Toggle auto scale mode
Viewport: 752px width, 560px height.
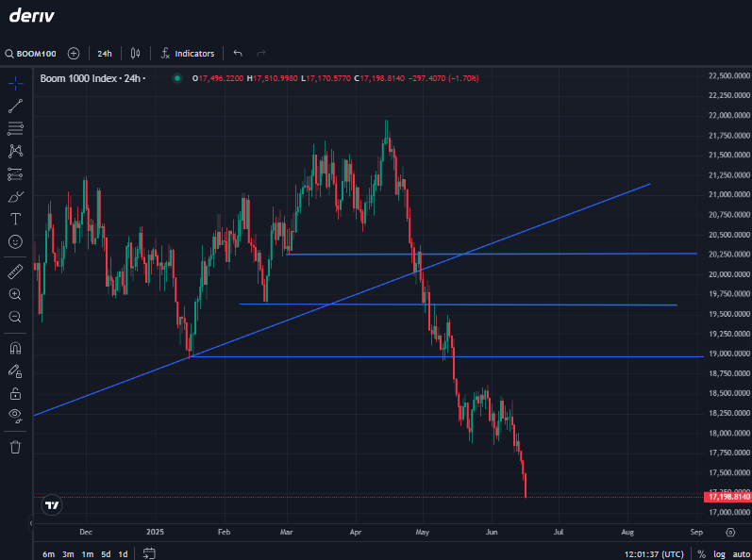pos(741,554)
